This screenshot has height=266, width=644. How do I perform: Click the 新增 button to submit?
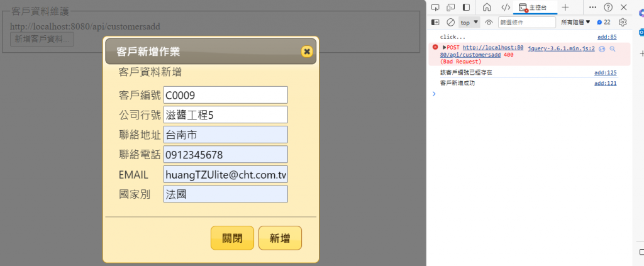280,238
